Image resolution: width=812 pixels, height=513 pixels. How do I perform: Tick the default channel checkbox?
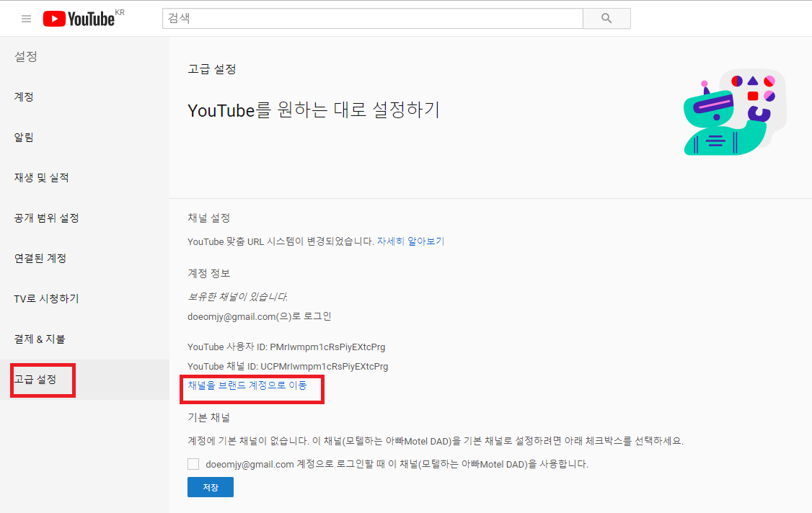(193, 464)
